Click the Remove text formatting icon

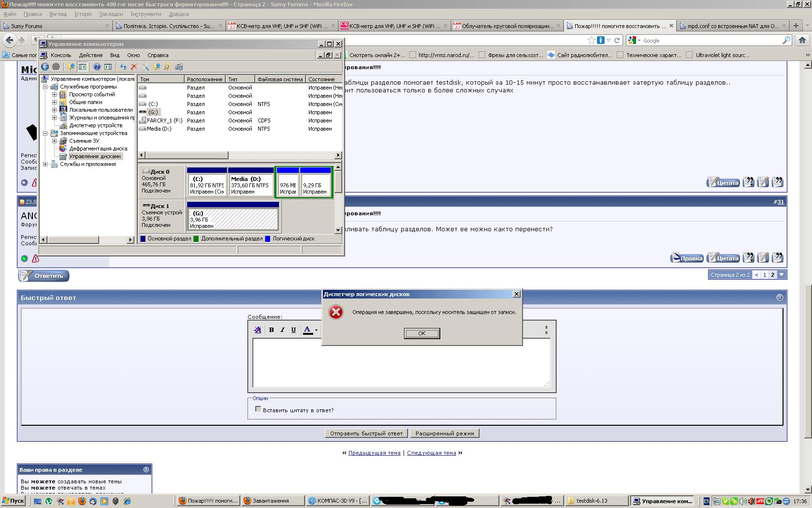pos(258,330)
